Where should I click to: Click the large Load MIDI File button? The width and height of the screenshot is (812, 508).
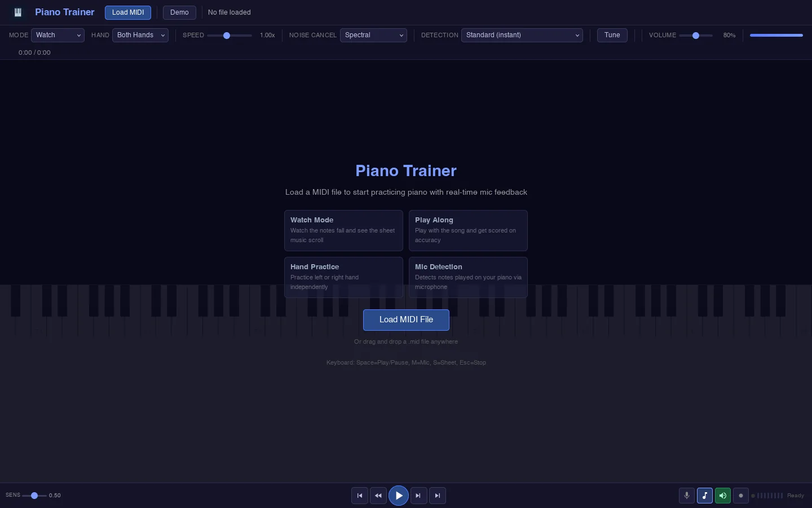tap(406, 319)
